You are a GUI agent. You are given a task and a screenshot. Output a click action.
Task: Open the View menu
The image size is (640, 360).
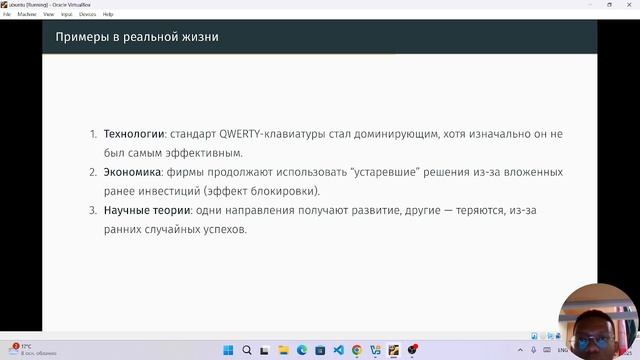tap(49, 14)
